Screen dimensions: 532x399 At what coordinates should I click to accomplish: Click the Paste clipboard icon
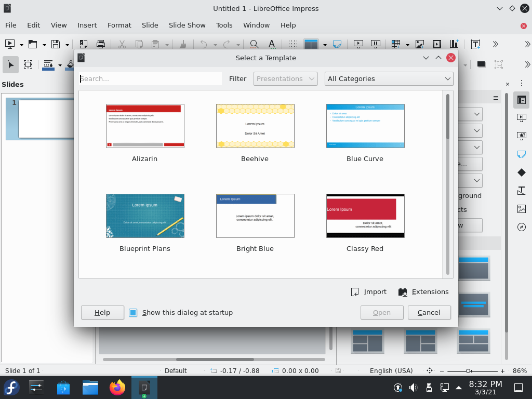click(155, 44)
